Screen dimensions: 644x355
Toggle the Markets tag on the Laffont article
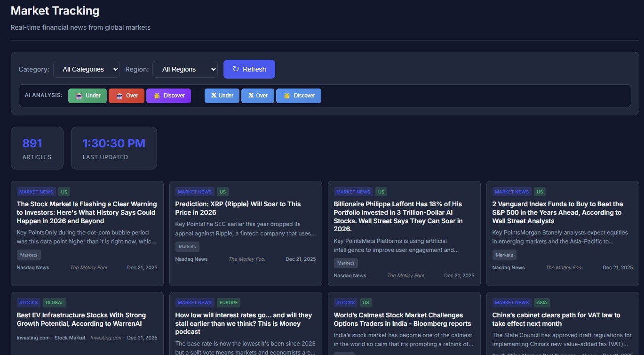345,263
